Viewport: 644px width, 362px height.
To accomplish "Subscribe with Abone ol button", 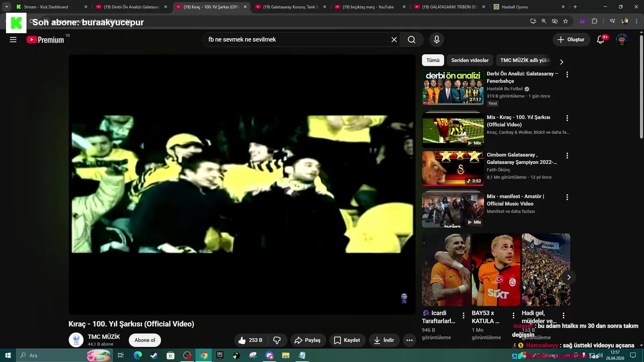I will click(x=145, y=340).
